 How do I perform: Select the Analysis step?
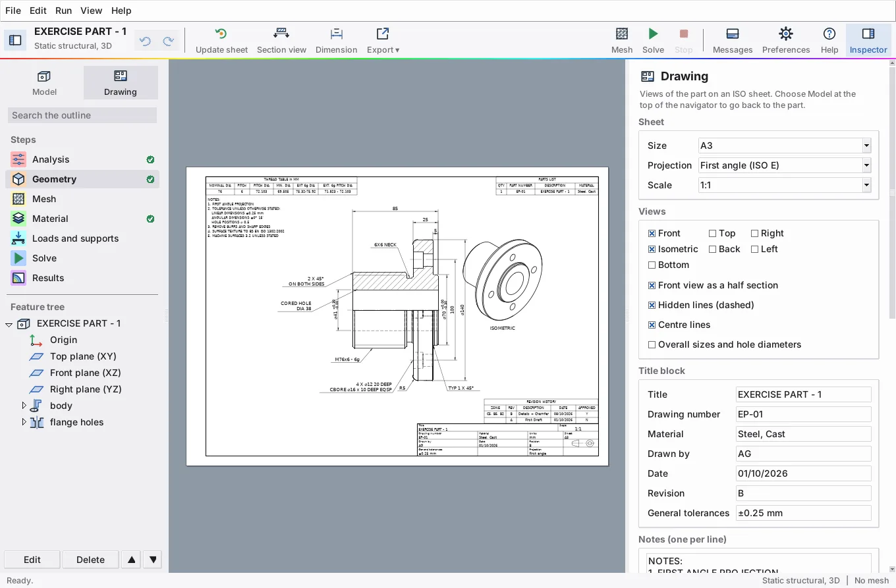[x=82, y=159]
